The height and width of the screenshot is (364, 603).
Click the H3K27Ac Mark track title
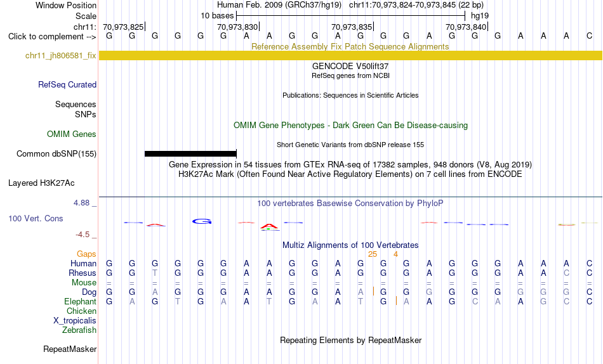tap(350, 174)
